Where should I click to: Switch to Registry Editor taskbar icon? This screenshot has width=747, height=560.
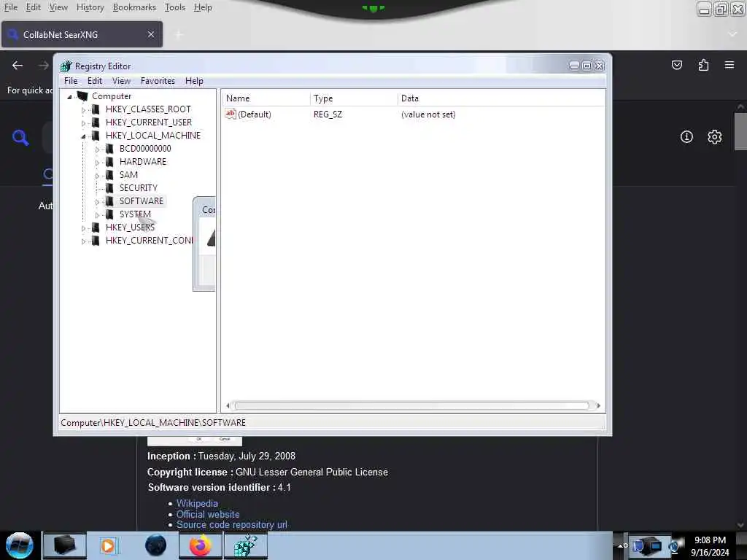coord(245,545)
